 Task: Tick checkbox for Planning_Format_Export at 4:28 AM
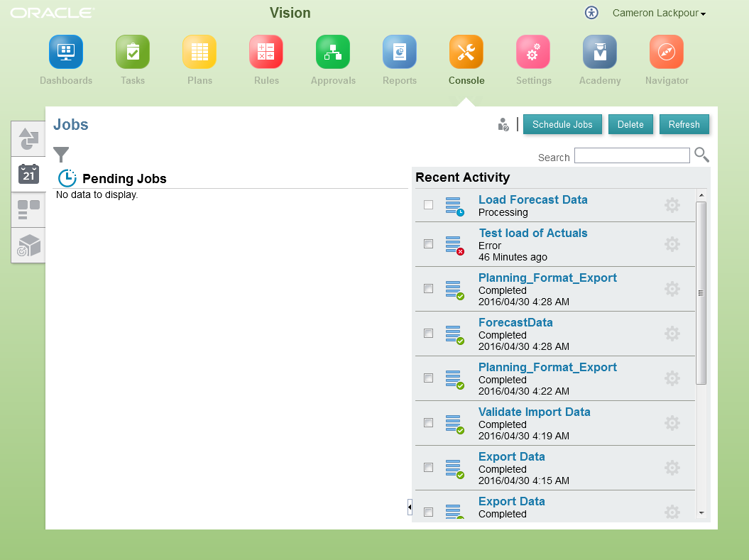[429, 288]
